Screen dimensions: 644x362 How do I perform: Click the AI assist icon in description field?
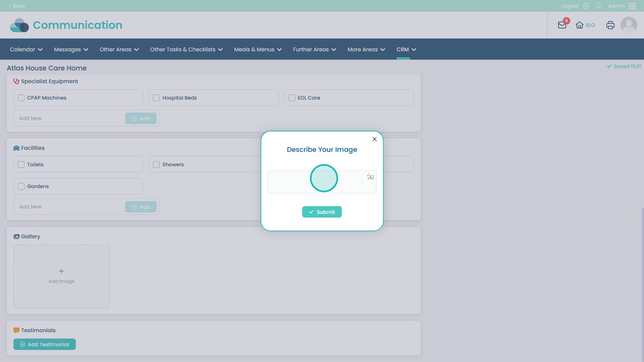click(x=370, y=177)
